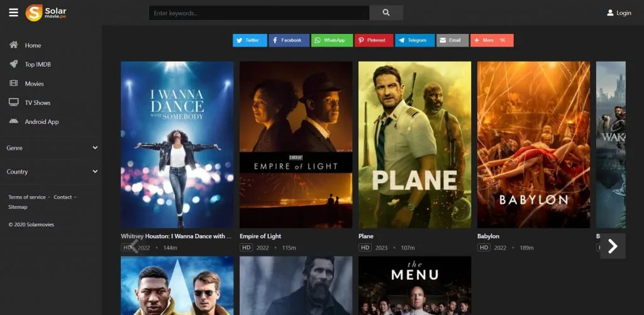
Task: Expand the Country dropdown
Action: coord(51,172)
